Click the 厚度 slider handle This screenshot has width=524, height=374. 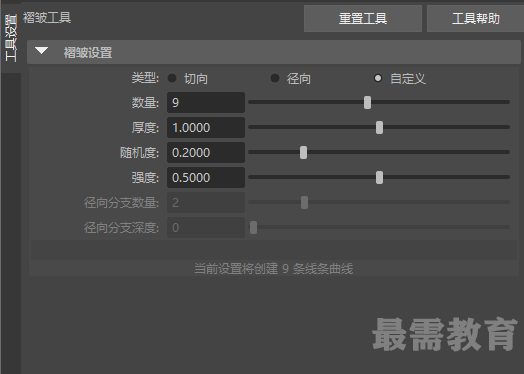(379, 127)
